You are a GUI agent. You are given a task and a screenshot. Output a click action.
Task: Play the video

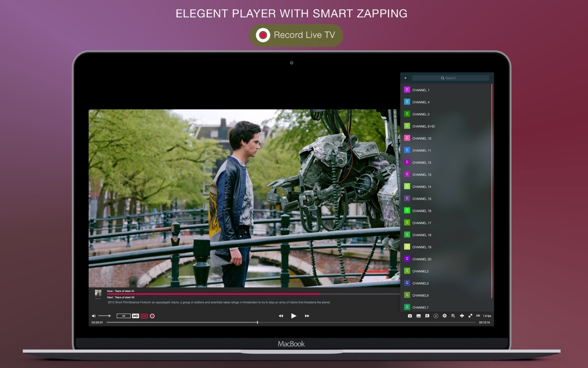pyautogui.click(x=294, y=316)
